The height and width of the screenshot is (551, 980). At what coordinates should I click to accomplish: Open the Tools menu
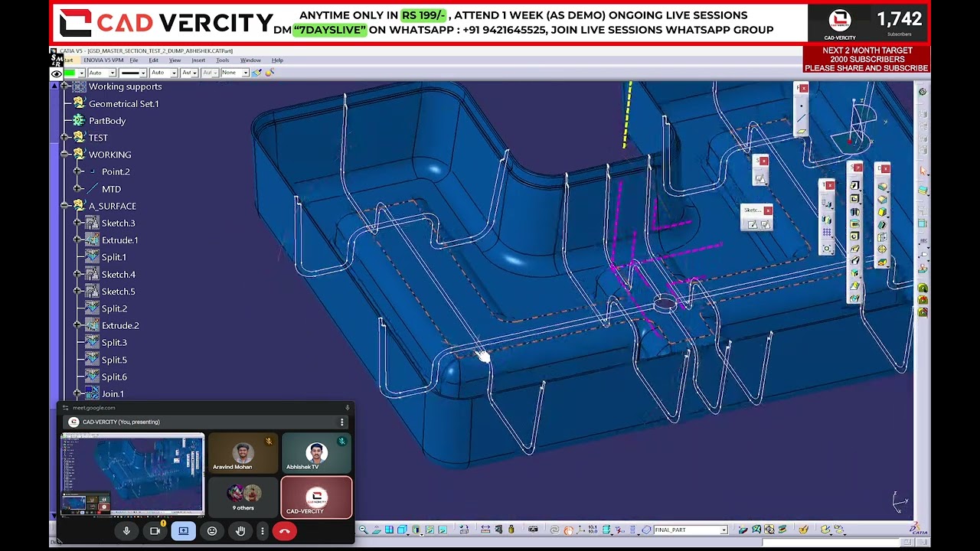223,60
